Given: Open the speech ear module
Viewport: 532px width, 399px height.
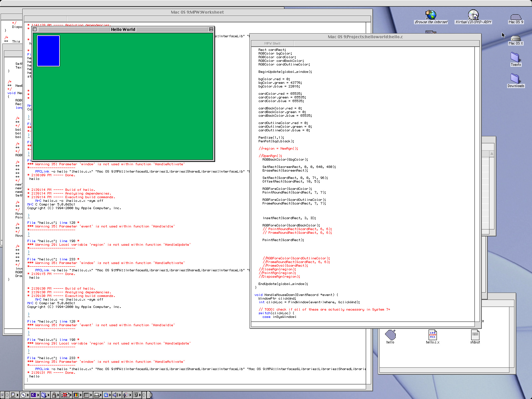Looking at the screenshot, I should pyautogui.click(x=137, y=395).
